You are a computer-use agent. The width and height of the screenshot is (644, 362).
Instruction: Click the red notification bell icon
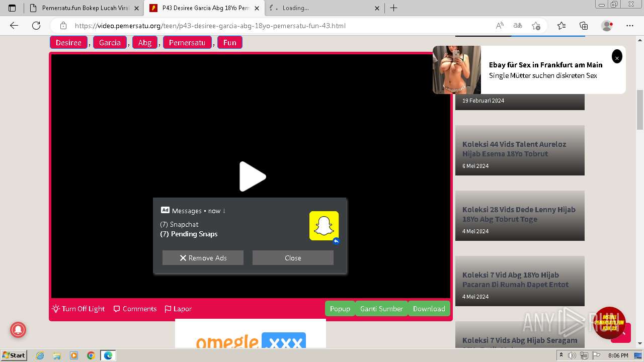coord(18,330)
